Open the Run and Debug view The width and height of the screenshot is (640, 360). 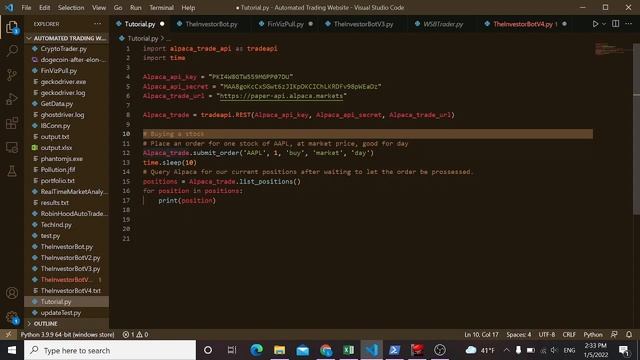click(12, 99)
